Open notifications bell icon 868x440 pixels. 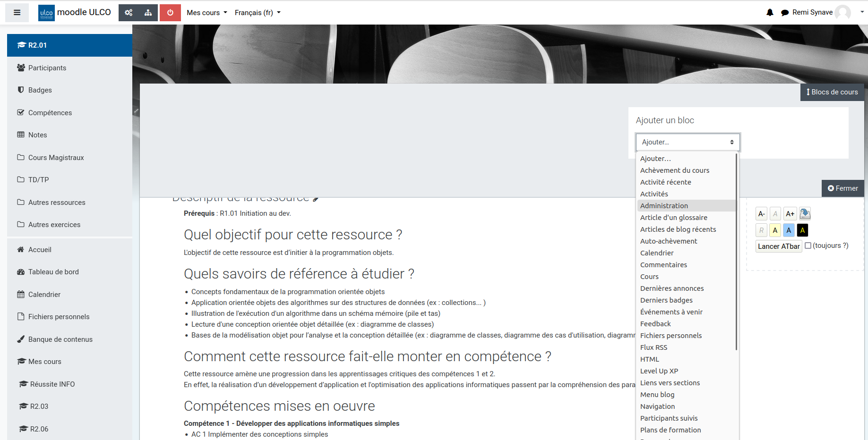tap(770, 13)
